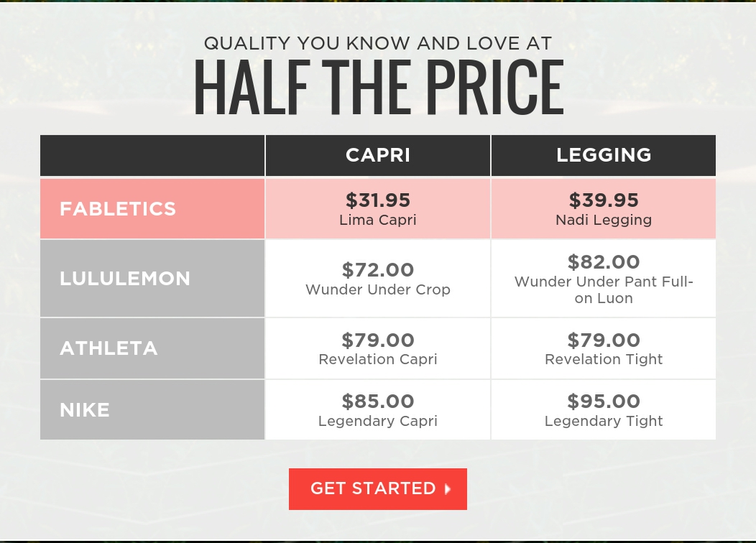The image size is (756, 543).
Task: Click the $39.95 Nadi Legging price
Action: coord(604,200)
